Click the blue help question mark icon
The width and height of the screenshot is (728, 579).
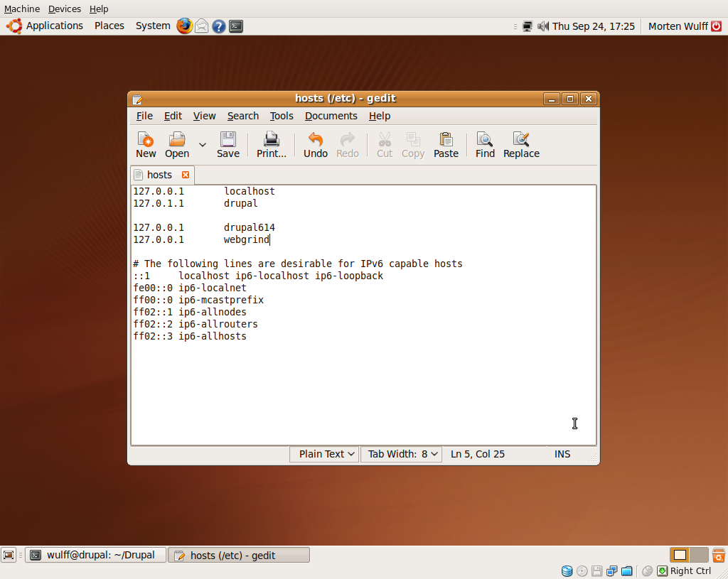[x=219, y=26]
